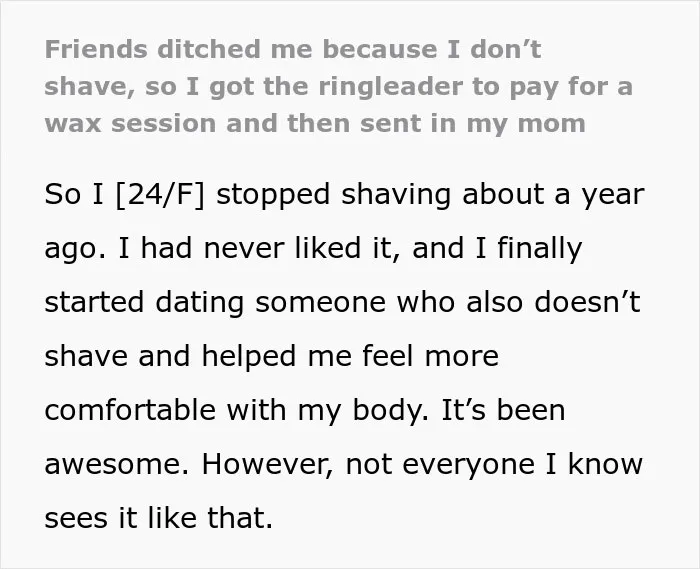700x569 pixels.
Task: Click the title line "wax session and then sent in my mom"
Action: coord(315,123)
